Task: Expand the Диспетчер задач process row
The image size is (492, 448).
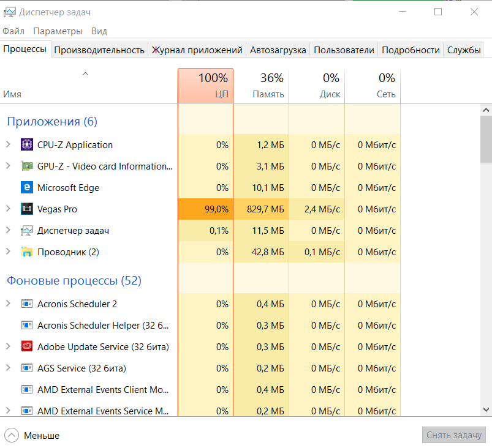Action: [9, 230]
